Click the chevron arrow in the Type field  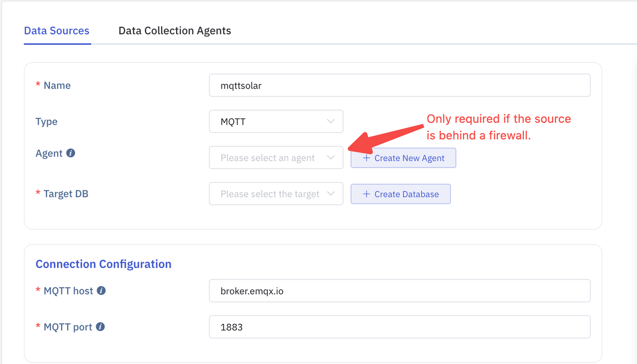click(x=330, y=121)
